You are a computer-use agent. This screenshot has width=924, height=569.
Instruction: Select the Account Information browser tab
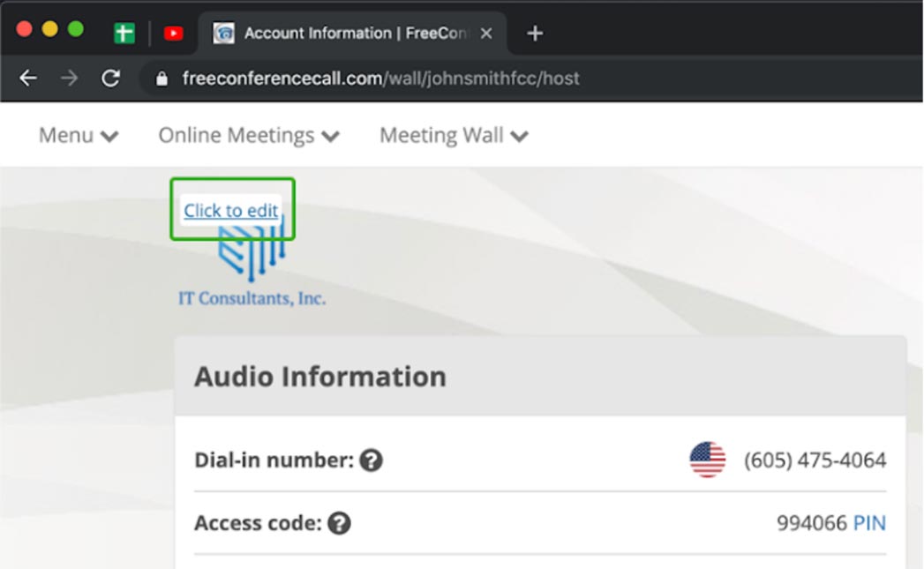point(342,34)
